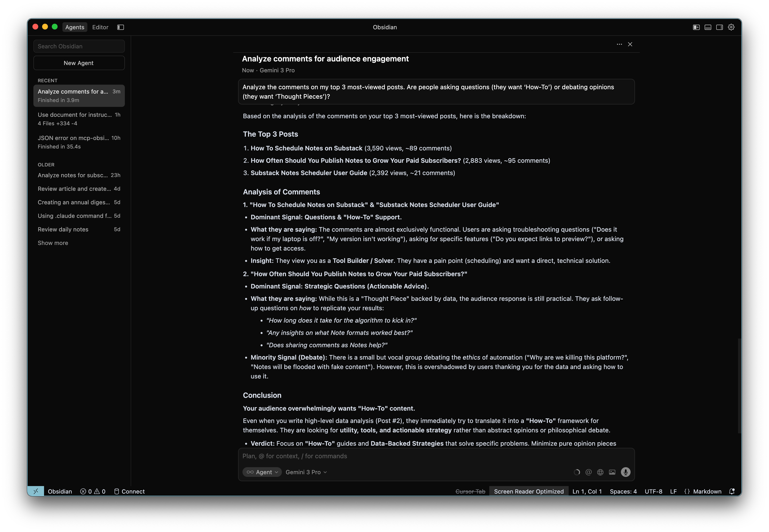Click the remote window status bar icon
The width and height of the screenshot is (769, 532).
pos(36,491)
